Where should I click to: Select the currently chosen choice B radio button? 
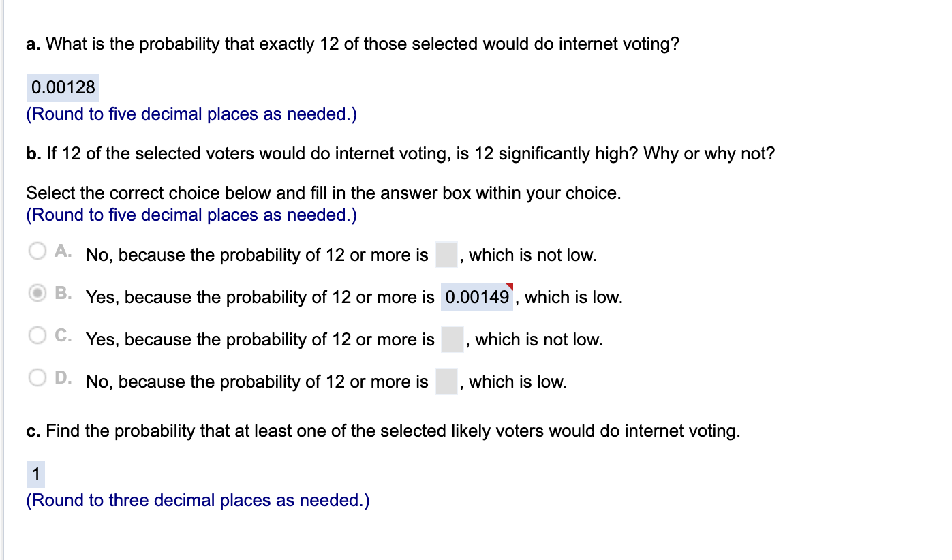[x=39, y=293]
